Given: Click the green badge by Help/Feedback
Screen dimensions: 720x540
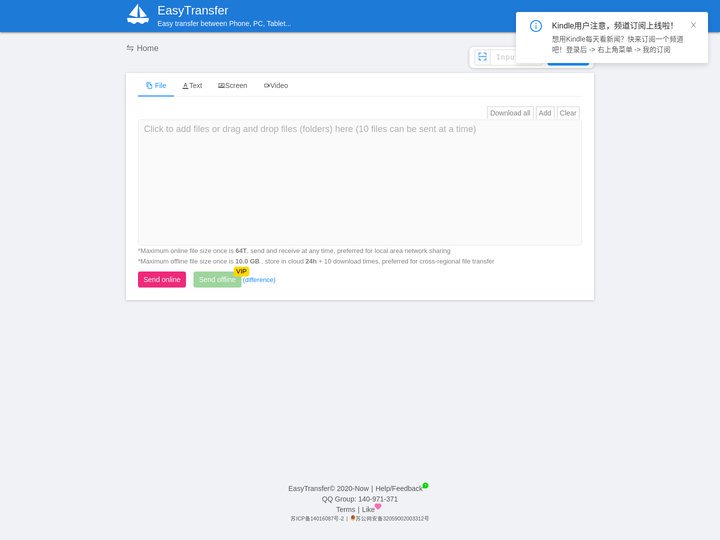Looking at the screenshot, I should pyautogui.click(x=425, y=485).
